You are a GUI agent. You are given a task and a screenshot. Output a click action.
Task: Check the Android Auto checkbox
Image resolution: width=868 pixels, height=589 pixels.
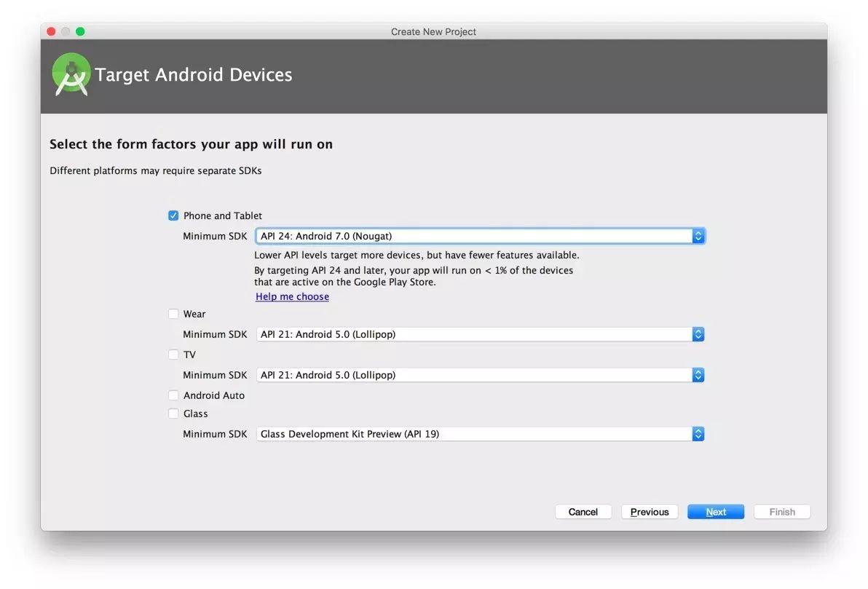[x=173, y=395]
